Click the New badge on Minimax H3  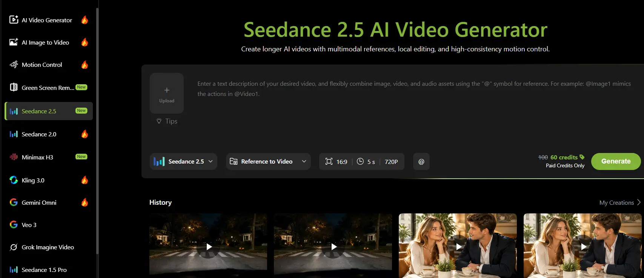(81, 157)
